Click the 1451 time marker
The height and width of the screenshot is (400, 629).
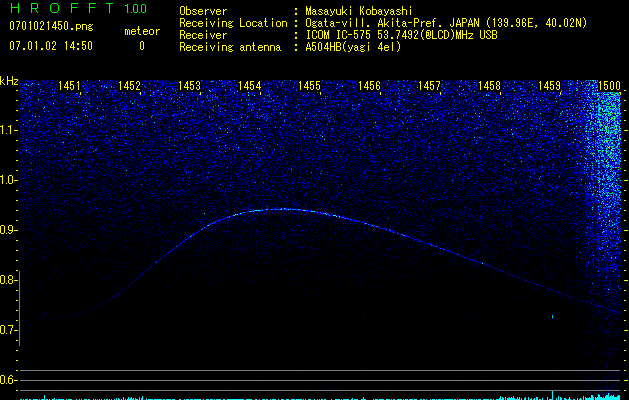pyautogui.click(x=70, y=87)
